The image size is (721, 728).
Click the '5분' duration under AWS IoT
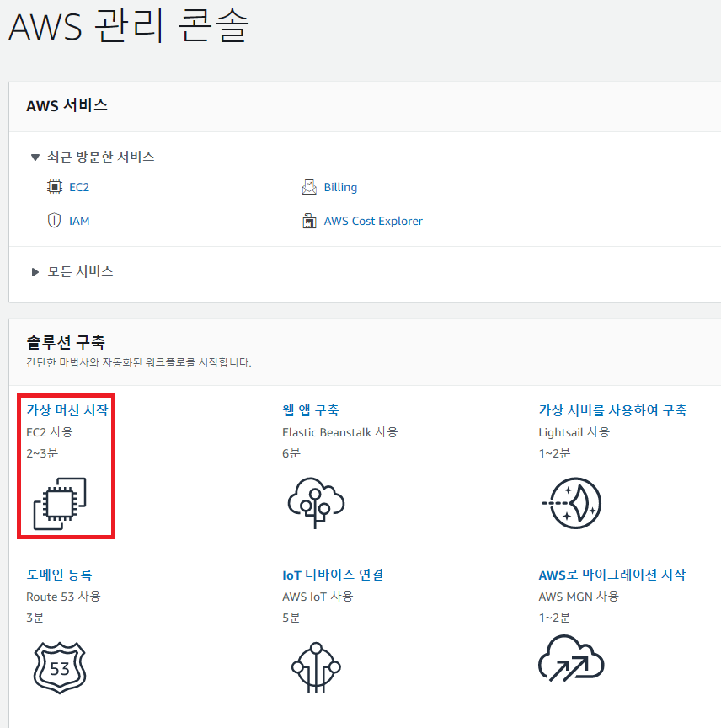click(291, 618)
